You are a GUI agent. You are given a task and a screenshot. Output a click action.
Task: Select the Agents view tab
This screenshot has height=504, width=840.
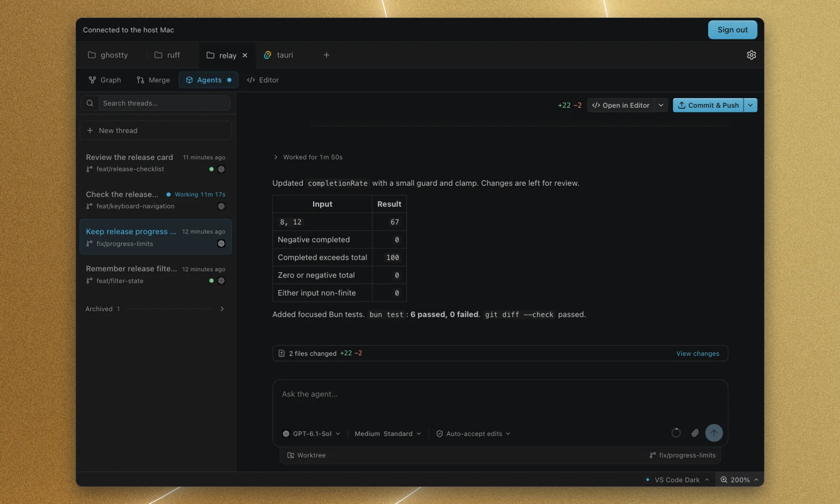pyautogui.click(x=209, y=80)
